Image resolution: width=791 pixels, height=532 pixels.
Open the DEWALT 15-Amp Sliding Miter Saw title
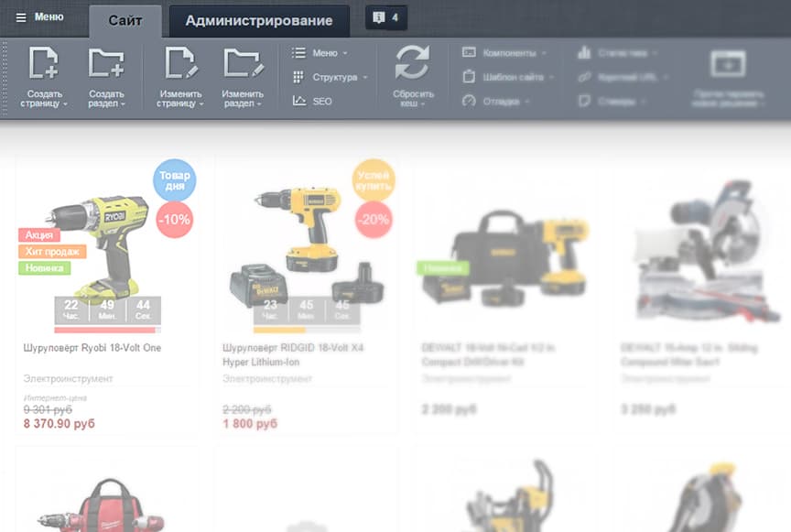pos(689,355)
